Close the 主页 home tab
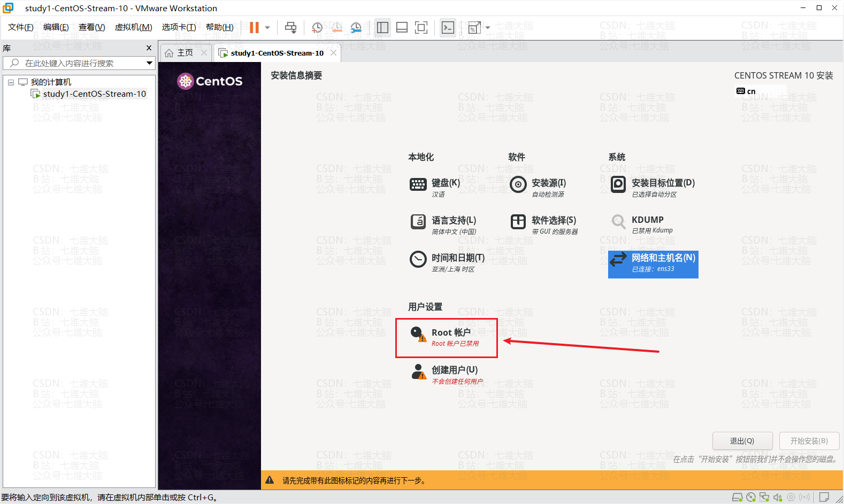 point(204,53)
